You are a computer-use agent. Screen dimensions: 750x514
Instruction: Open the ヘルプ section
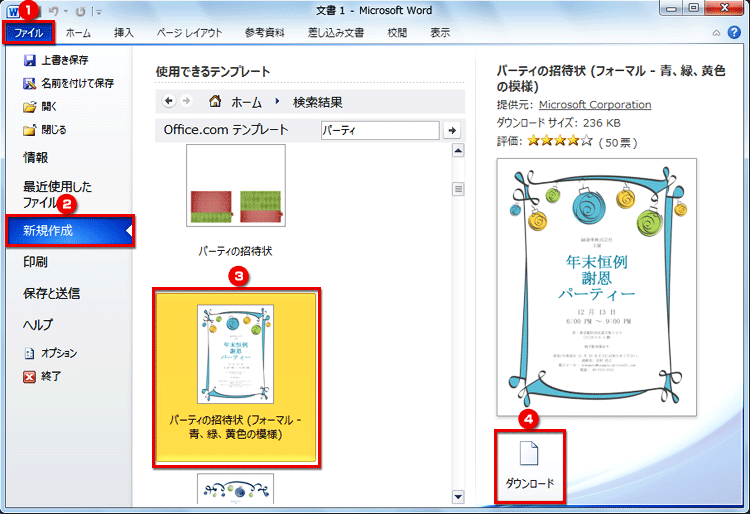(x=38, y=325)
